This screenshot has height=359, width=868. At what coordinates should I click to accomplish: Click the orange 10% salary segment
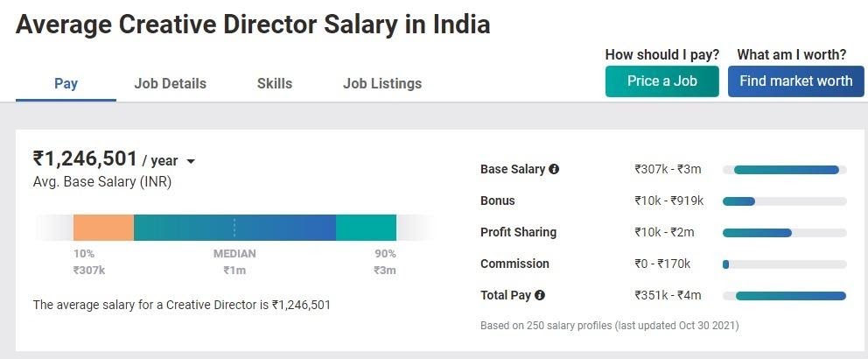pos(103,227)
